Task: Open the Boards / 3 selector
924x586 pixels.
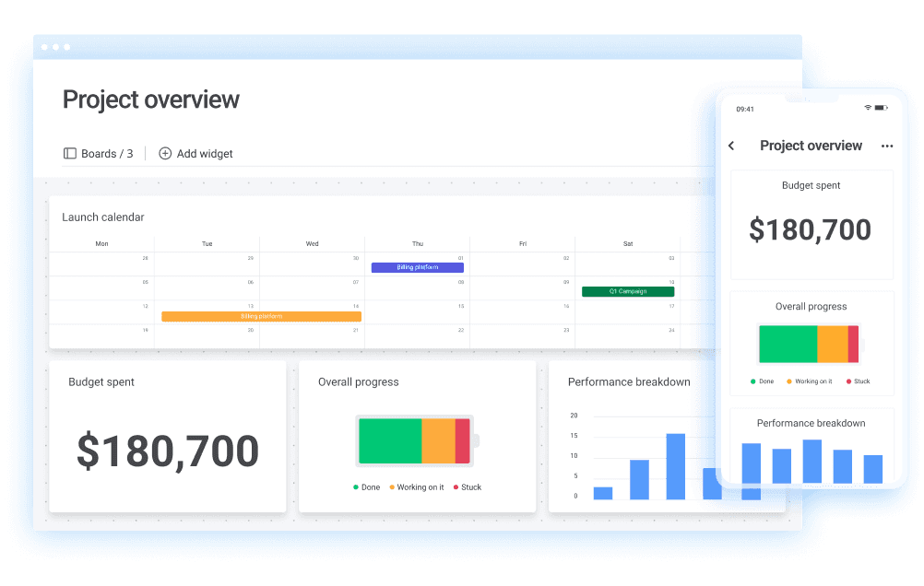Action: pyautogui.click(x=99, y=154)
